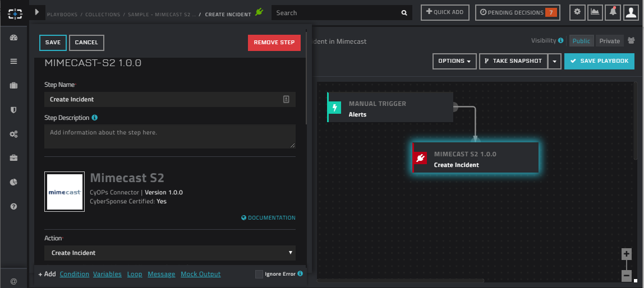Set visibility to Private

tap(609, 41)
